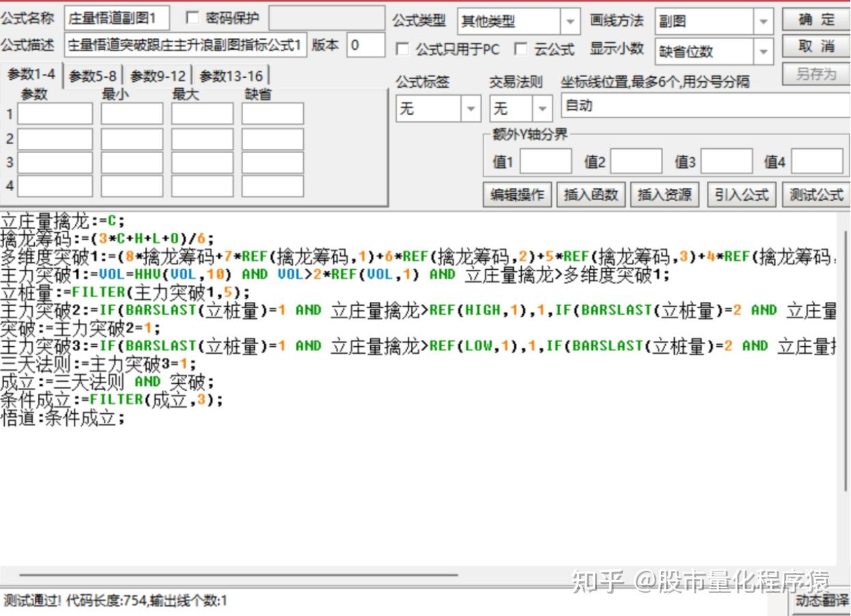Click code line 成立:=三天法则 AND 突破;
Viewport: 851px width, 616px height.
[x=108, y=381]
